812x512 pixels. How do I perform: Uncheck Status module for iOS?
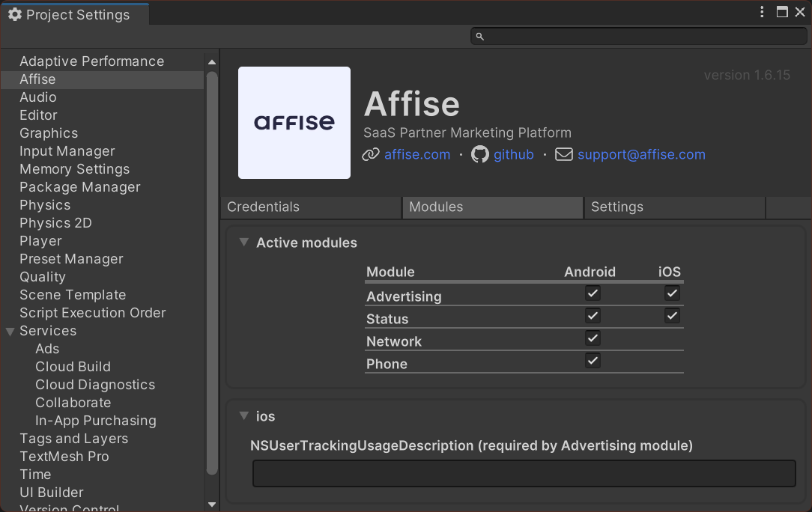(x=672, y=315)
